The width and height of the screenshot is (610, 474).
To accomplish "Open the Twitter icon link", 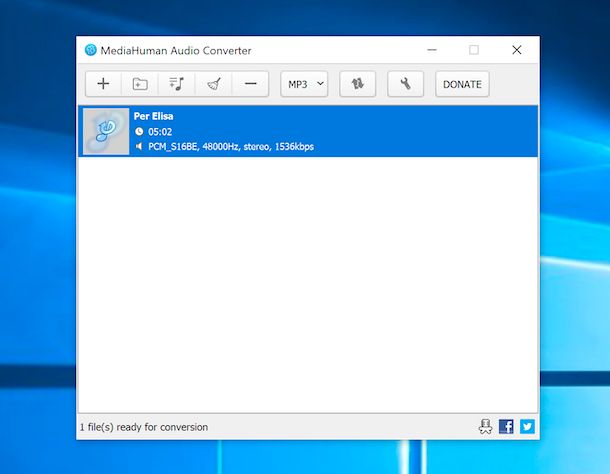I will (527, 427).
